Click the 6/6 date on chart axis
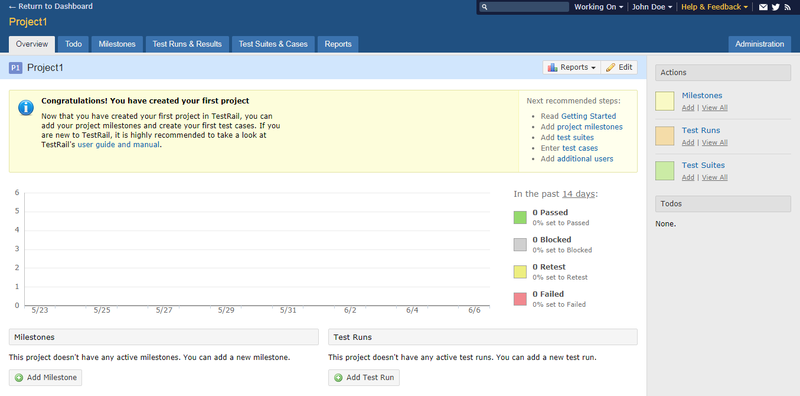The height and width of the screenshot is (396, 800). [474, 310]
